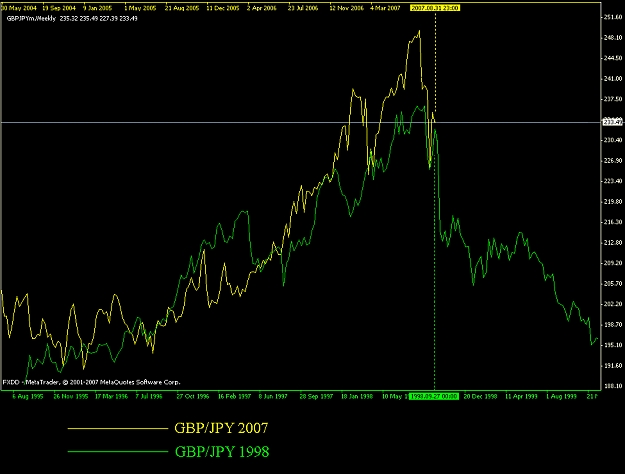
Task: Click the '28 Sep 1997' bottom date label
Action: (x=316, y=396)
